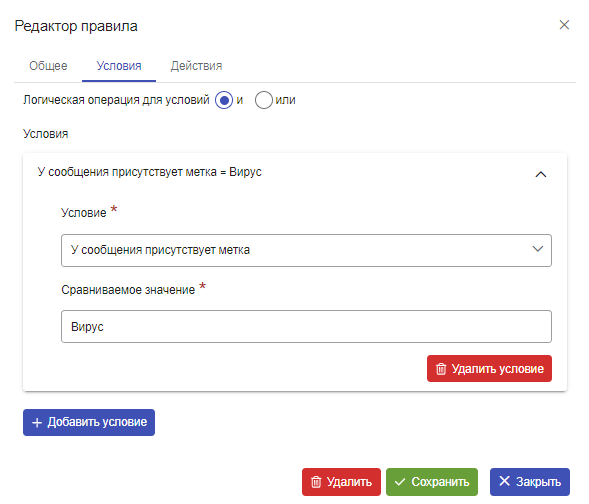Click the Удалить условие button label
589x504 pixels.
click(x=498, y=369)
